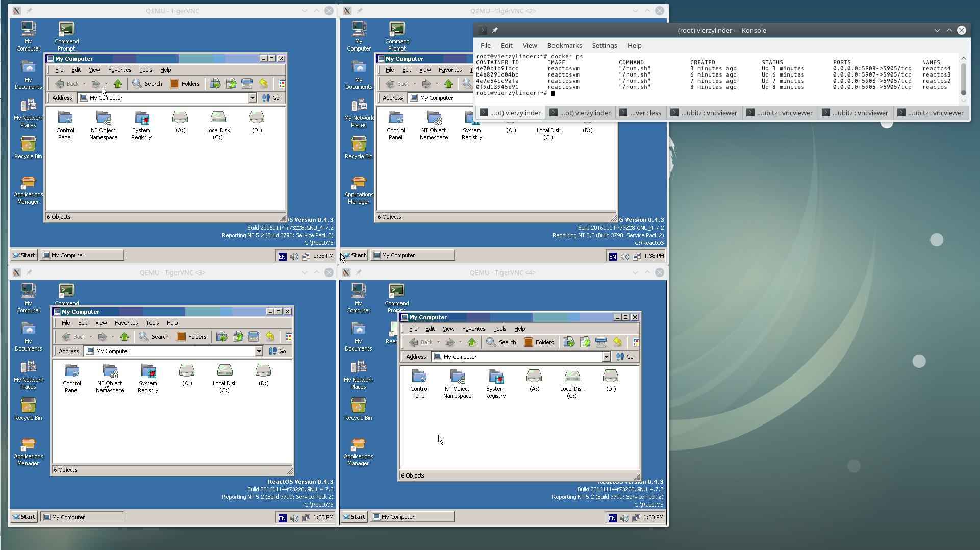
Task: Select Local Disk (C:) in third VNC window
Action: coord(224,378)
